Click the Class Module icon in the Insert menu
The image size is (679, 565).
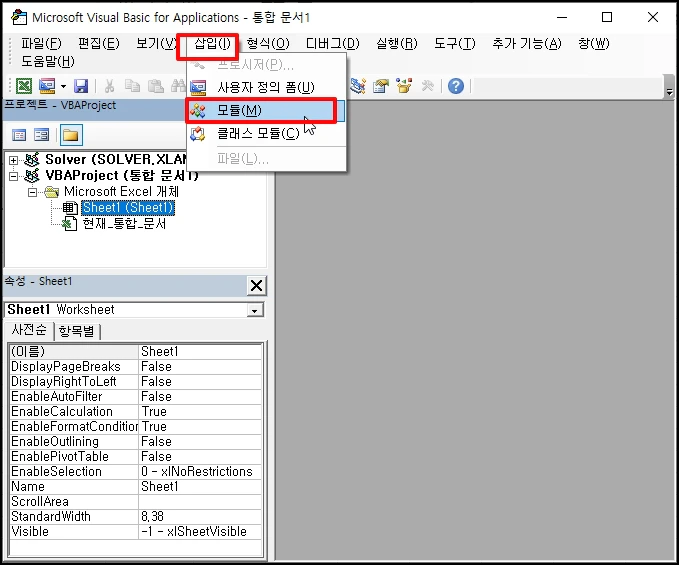[198, 133]
